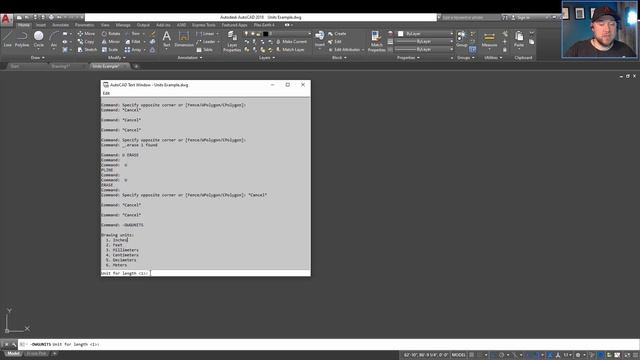Viewport: 640px width, 360px height.
Task: Switch to the Model layout tab
Action: click(x=13, y=353)
